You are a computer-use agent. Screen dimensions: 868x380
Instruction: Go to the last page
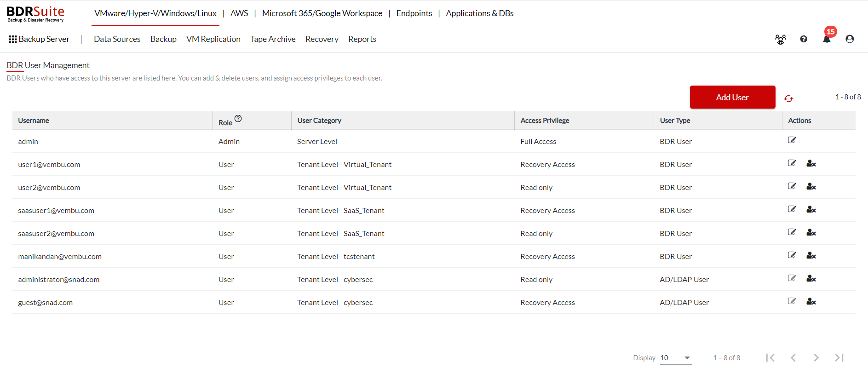click(x=839, y=357)
